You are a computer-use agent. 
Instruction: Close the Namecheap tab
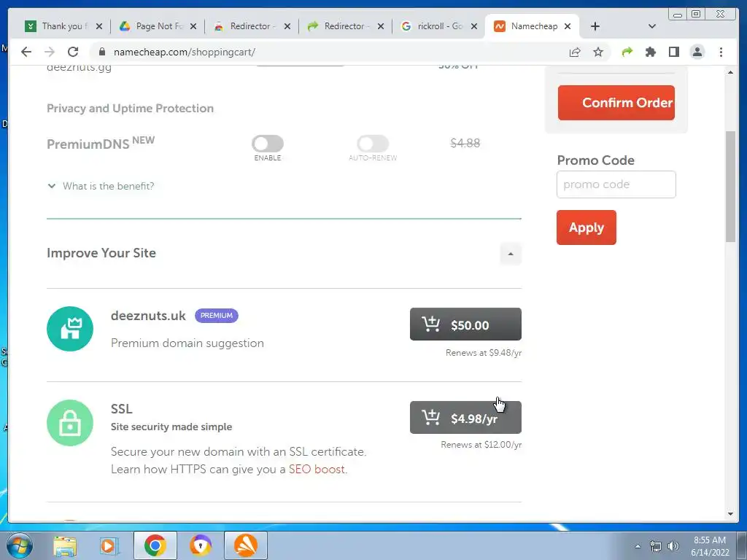point(568,26)
